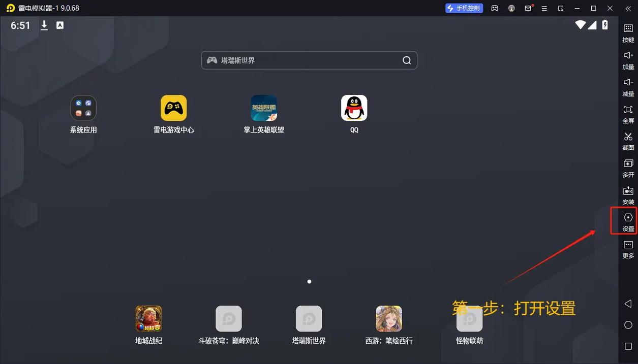Launch the QQ penguin app
Viewport: 638px width, 364px height.
pyautogui.click(x=354, y=108)
